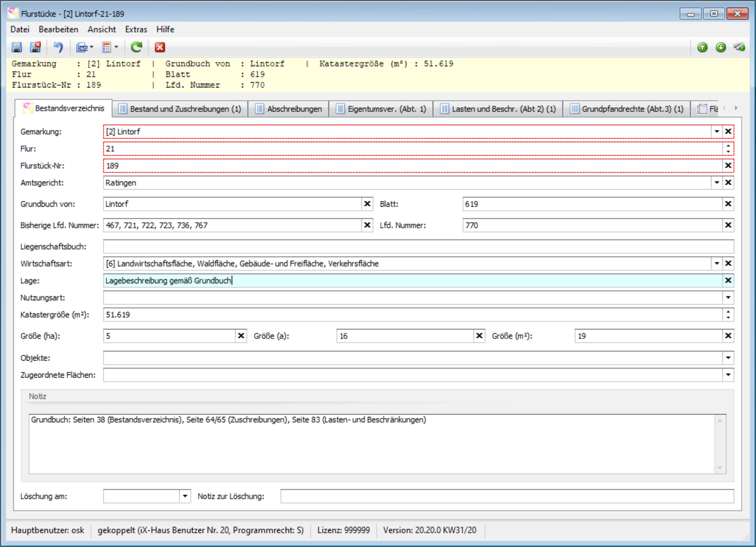
Task: Clear the Blatt field with X button
Action: tap(728, 204)
